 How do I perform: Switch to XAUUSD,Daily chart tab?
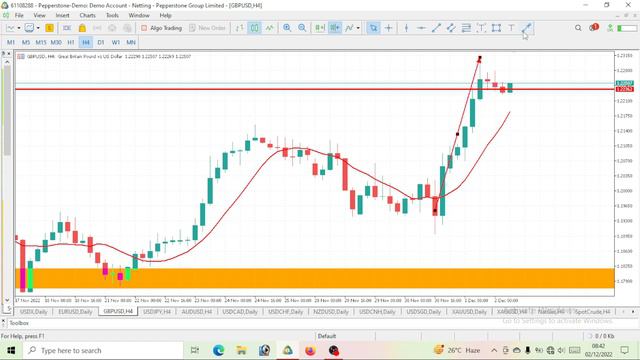(x=469, y=311)
